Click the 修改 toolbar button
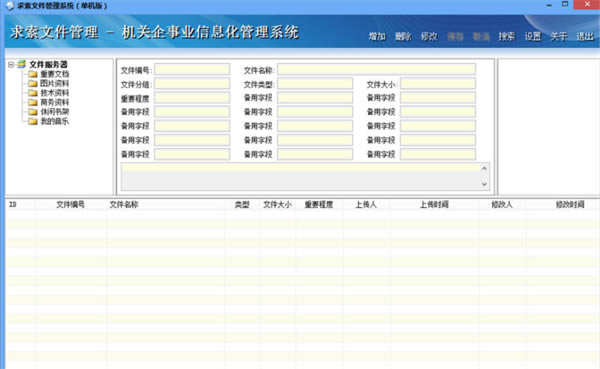 point(429,36)
